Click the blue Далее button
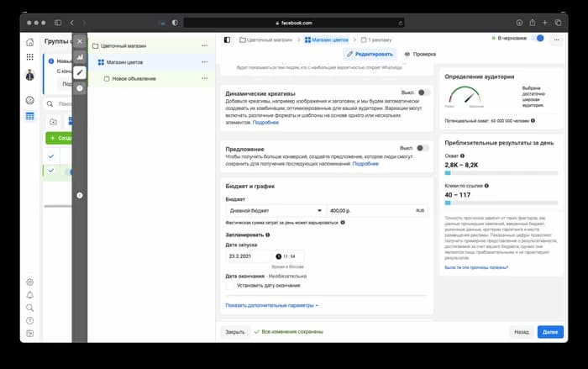 550,332
